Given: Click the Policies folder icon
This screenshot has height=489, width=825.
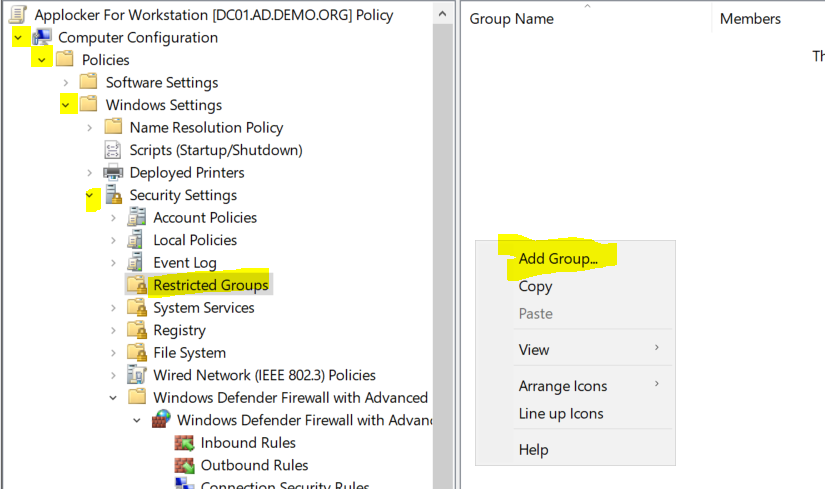Looking at the screenshot, I should click(65, 59).
